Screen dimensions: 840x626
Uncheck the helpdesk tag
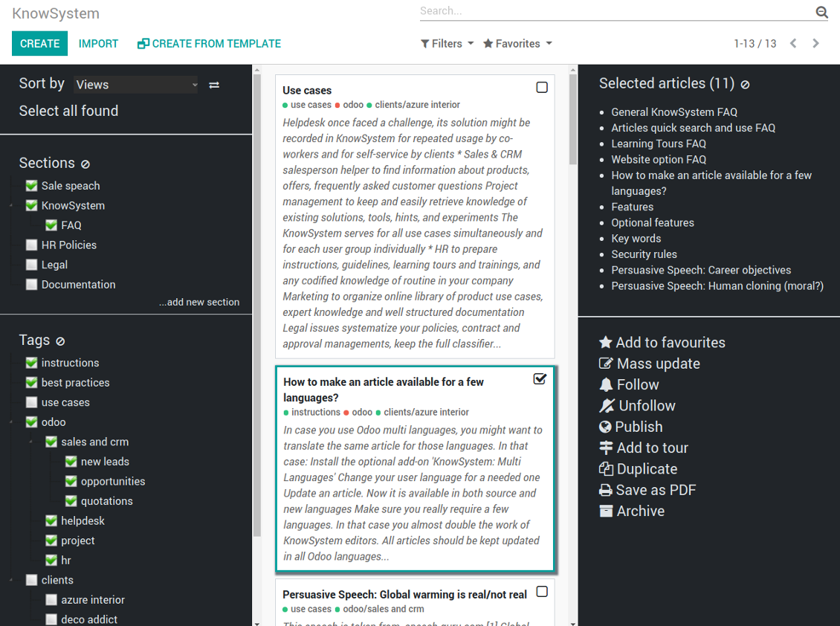(51, 521)
